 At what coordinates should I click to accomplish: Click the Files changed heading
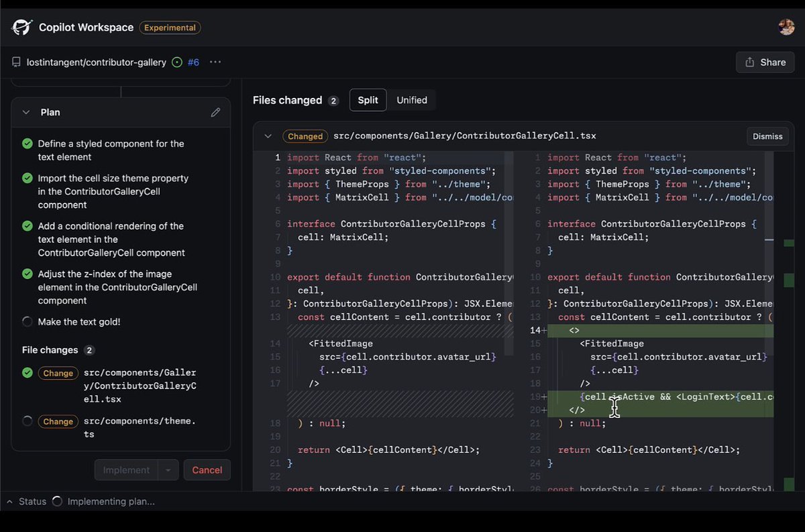tap(287, 100)
